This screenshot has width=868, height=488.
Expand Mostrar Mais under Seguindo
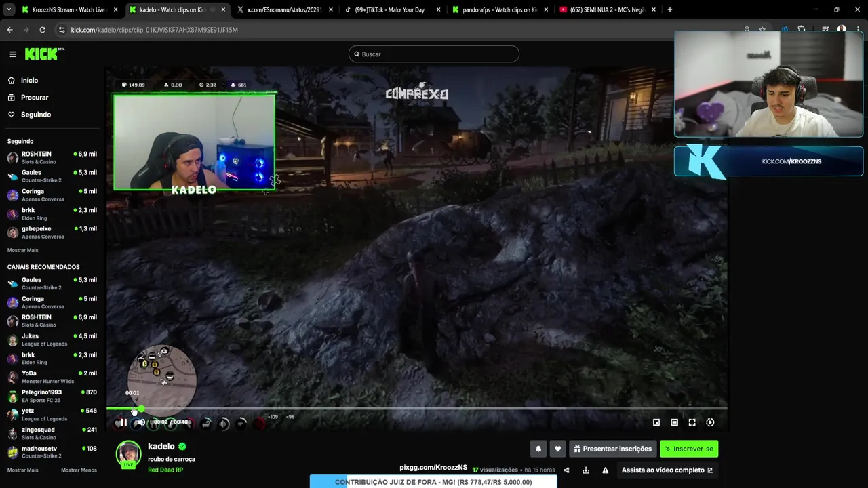pyautogui.click(x=22, y=250)
